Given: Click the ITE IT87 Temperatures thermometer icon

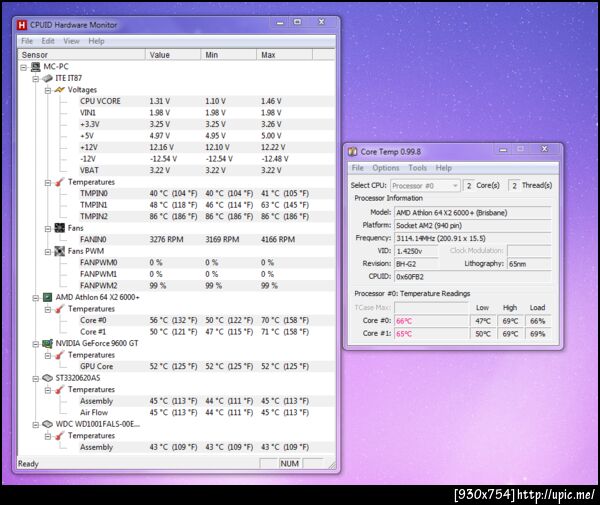Looking at the screenshot, I should (60, 182).
